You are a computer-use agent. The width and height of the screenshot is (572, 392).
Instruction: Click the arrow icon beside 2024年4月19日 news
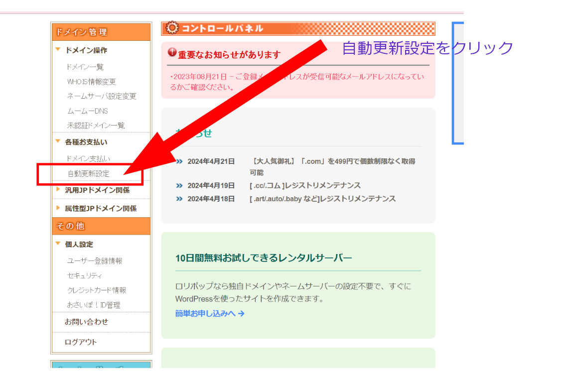(179, 185)
